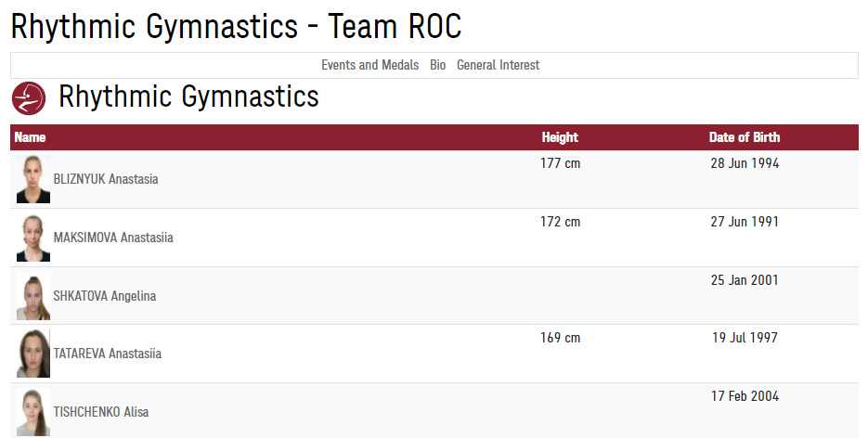Viewport: 868px width, 438px height.
Task: Click the Rhythmic Gymnastics section heading
Action: tap(188, 97)
